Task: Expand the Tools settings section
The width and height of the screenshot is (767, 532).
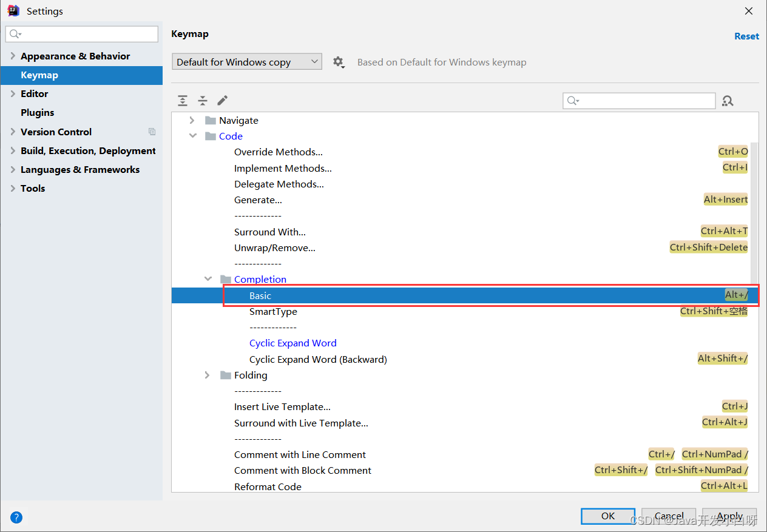Action: [12, 188]
